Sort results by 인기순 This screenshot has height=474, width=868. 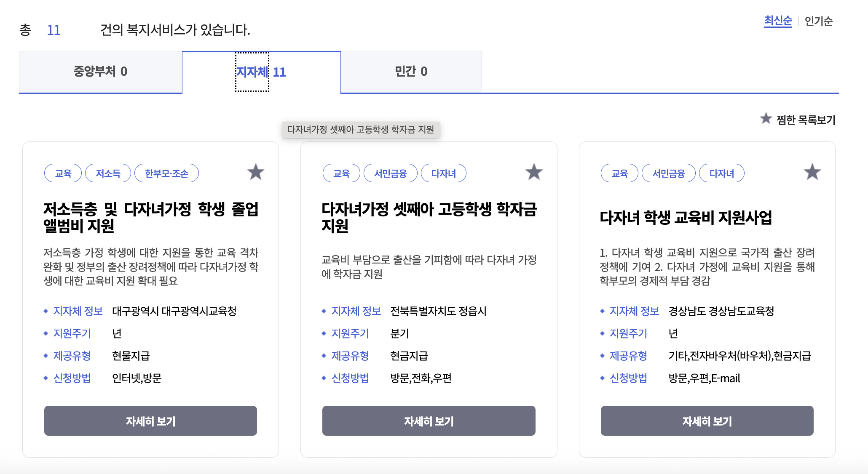(818, 21)
